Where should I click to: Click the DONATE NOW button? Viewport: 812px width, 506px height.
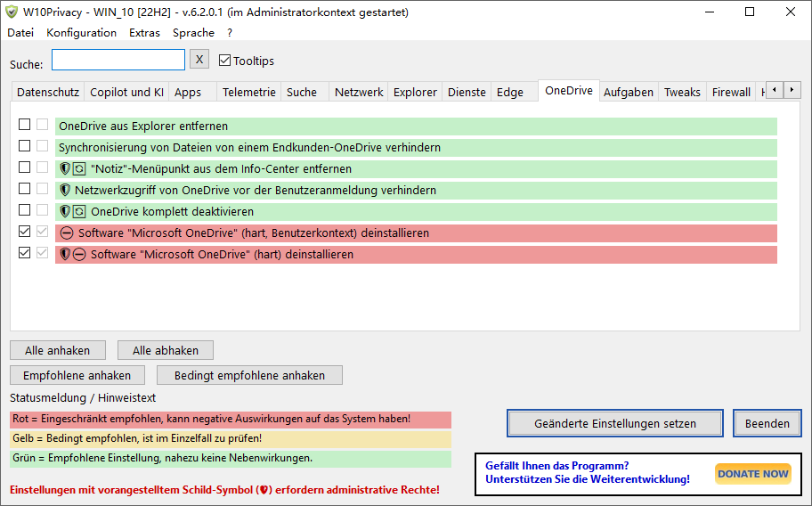(x=753, y=474)
